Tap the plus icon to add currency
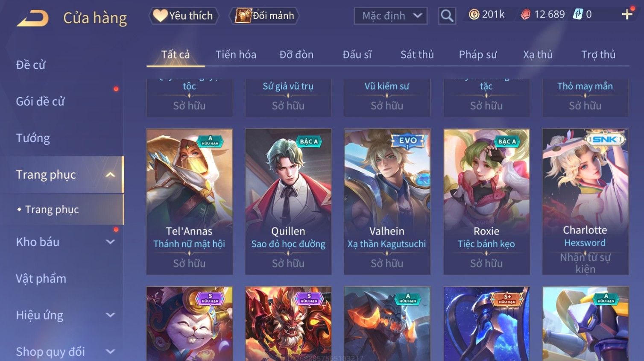Image resolution: width=644 pixels, height=361 pixels. [627, 15]
